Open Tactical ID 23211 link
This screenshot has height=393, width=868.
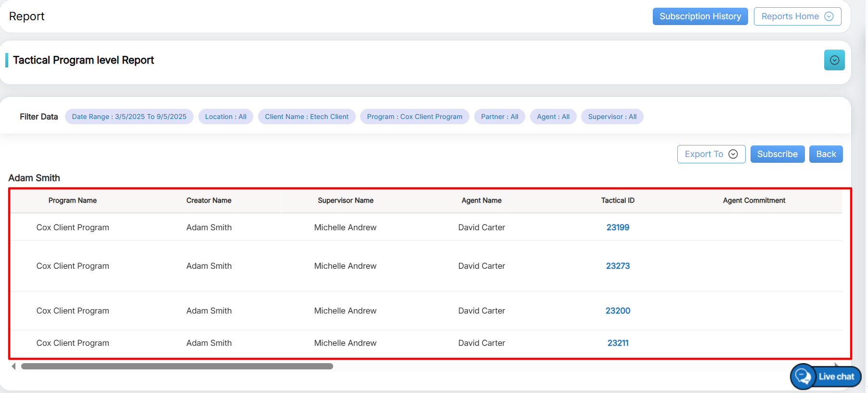(x=618, y=343)
